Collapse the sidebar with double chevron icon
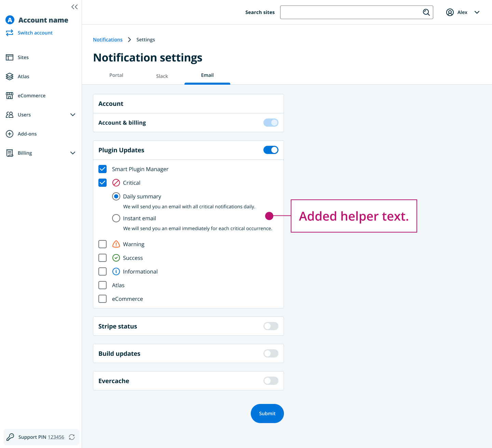The height and width of the screenshot is (448, 492). 74,7
